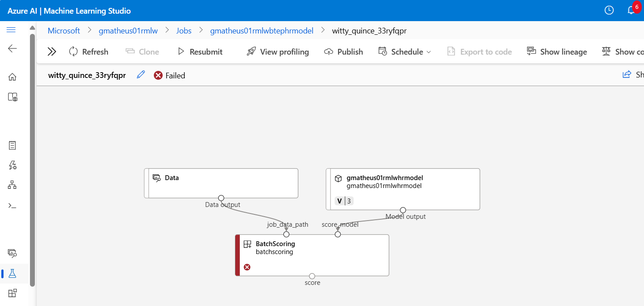Select the Data node
The image size is (644, 306).
click(221, 183)
